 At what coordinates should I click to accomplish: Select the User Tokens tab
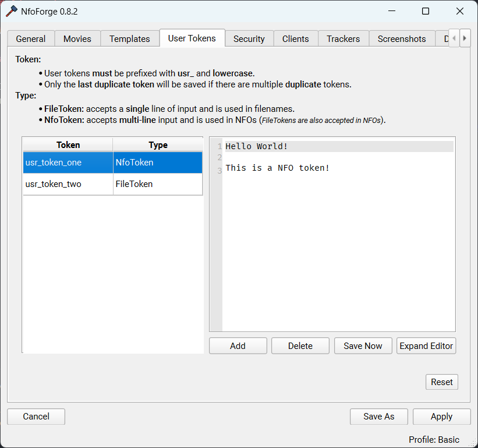[x=192, y=38]
